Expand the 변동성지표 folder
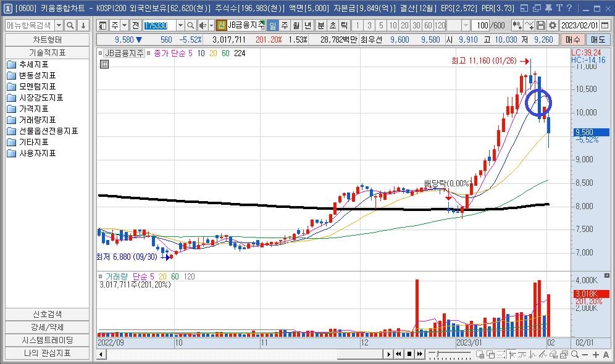Viewport: 615px width, 364px height. [x=31, y=75]
